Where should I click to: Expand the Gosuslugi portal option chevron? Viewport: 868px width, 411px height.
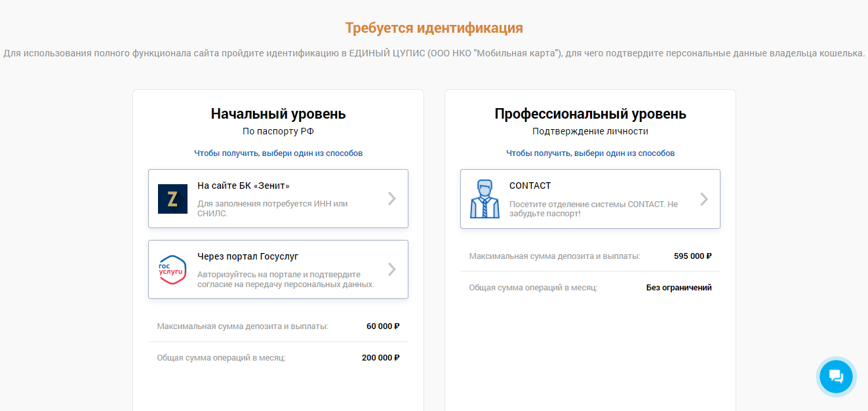pos(392,269)
